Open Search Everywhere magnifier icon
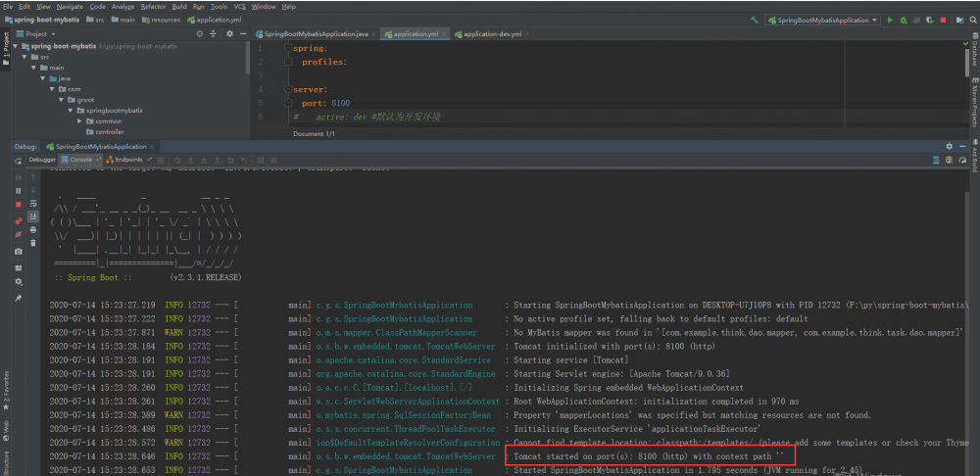 (x=972, y=20)
